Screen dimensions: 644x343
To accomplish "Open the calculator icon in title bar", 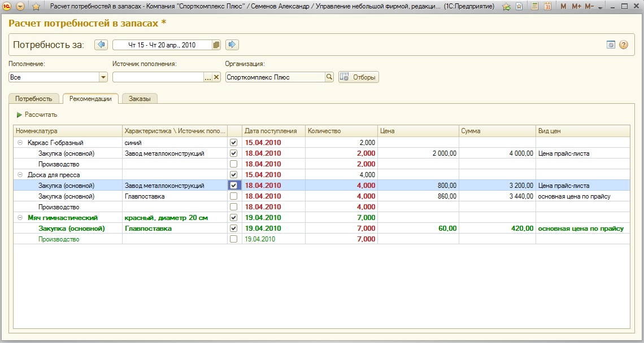I will click(x=534, y=7).
